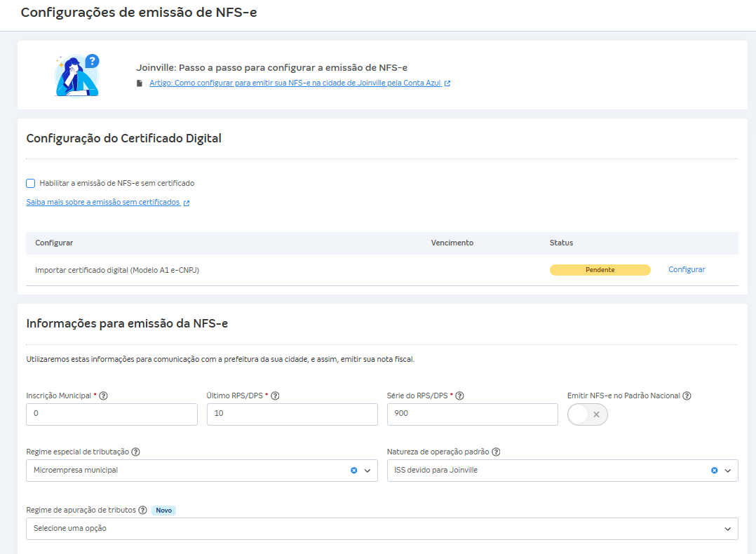Click 'Configuração do Certificado Digital' heading
Screen dimensions: 756x554
(x=124, y=138)
